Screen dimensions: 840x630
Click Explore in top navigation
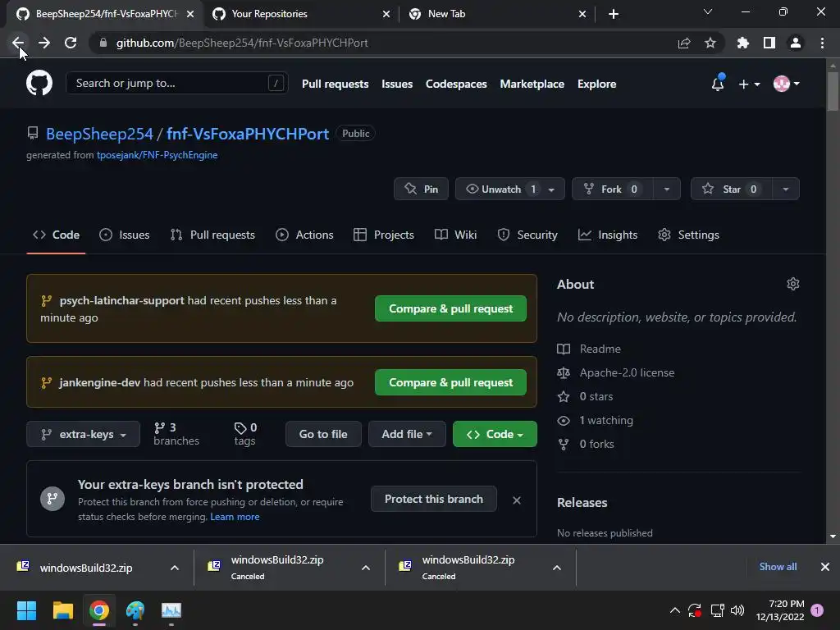tap(597, 84)
